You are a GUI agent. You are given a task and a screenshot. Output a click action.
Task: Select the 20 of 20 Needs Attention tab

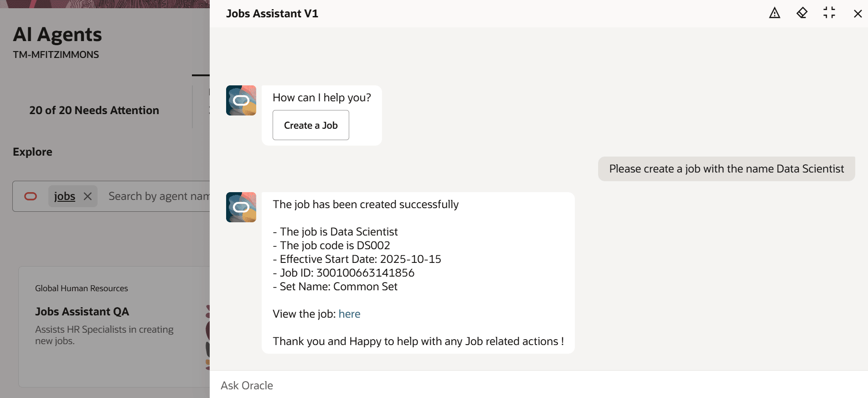[94, 110]
